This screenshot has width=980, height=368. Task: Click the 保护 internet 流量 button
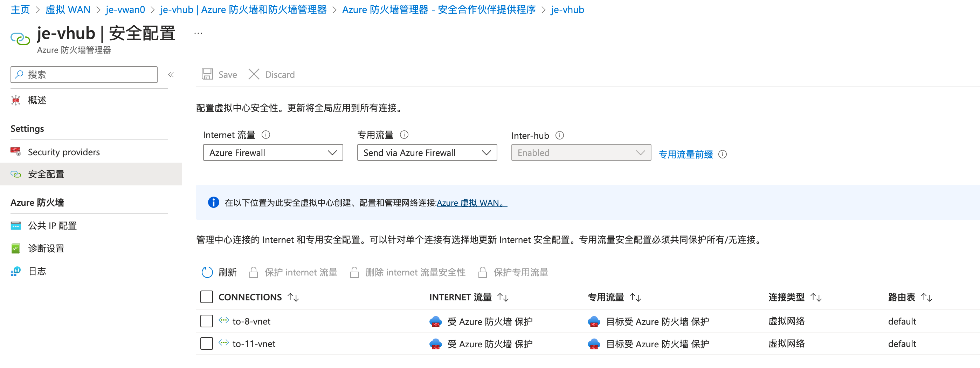(x=293, y=272)
